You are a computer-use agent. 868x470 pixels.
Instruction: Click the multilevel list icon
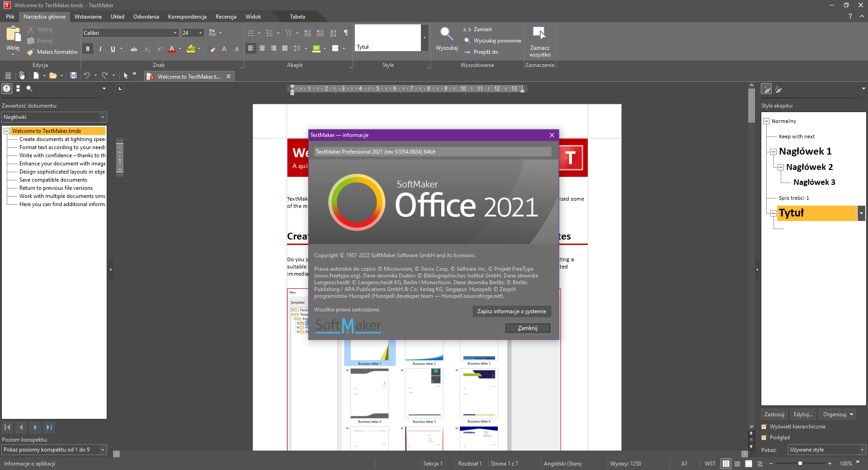click(289, 33)
